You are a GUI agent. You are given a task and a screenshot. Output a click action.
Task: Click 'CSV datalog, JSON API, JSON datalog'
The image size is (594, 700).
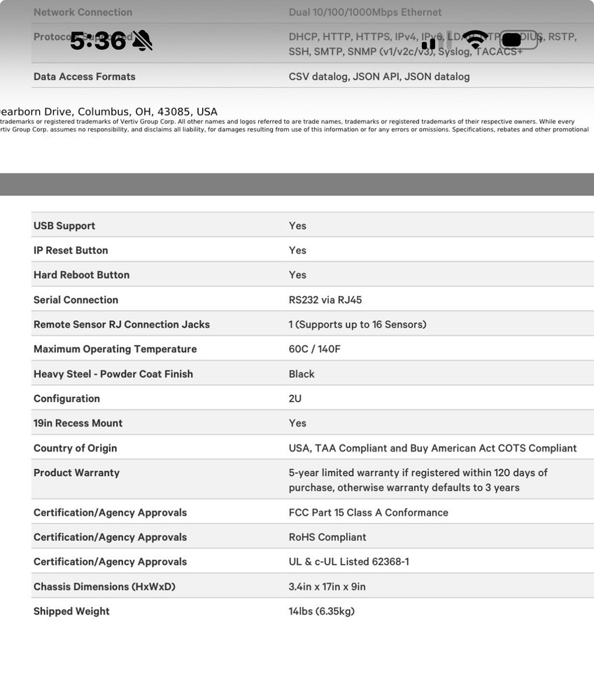379,76
